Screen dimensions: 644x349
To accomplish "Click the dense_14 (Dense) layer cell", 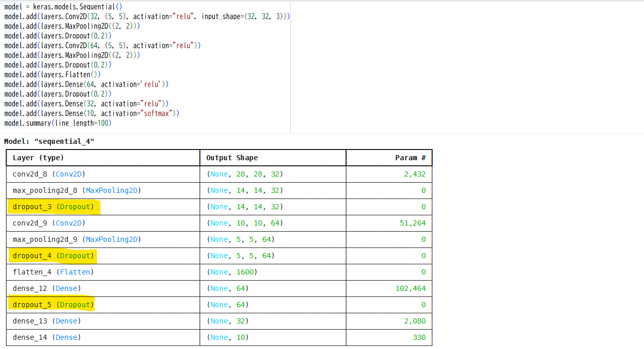I will point(47,337).
